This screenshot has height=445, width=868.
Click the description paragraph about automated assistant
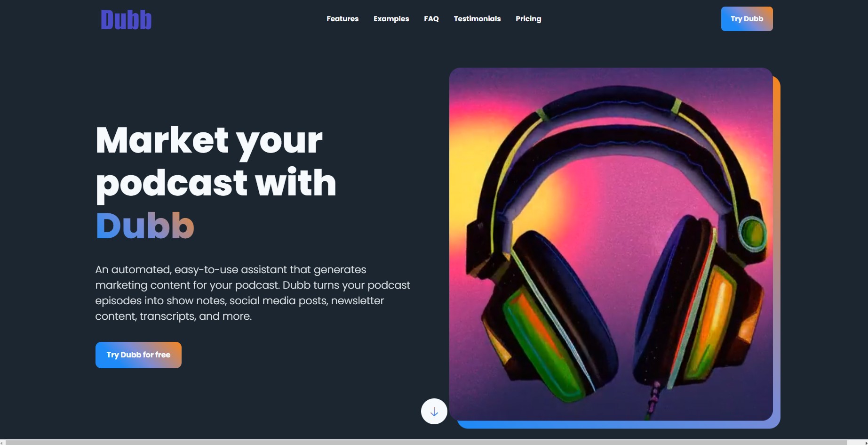[x=253, y=292]
